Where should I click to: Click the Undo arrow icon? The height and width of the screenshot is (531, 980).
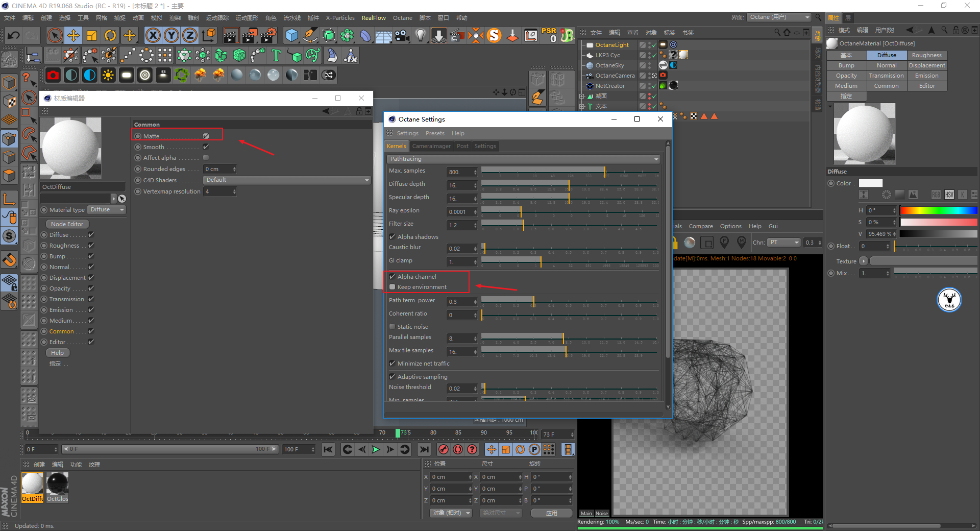pyautogui.click(x=14, y=35)
